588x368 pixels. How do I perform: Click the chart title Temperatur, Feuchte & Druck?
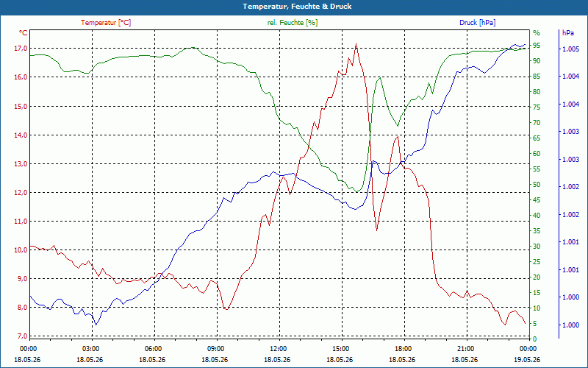[297, 7]
